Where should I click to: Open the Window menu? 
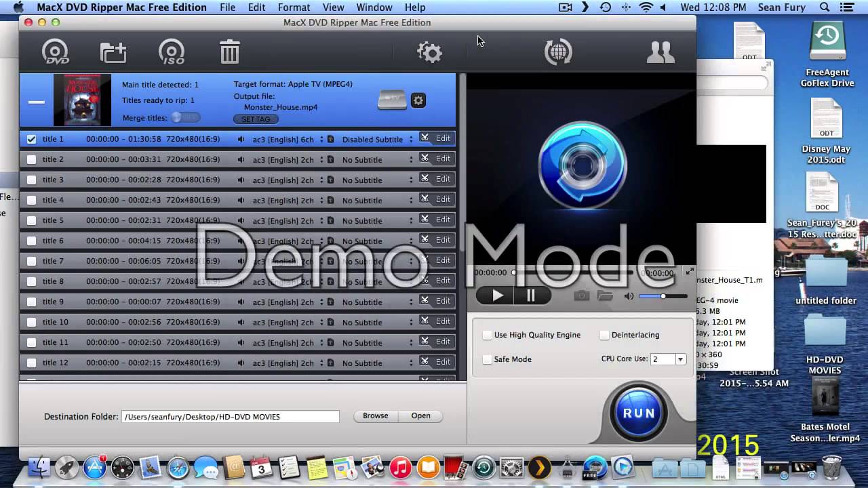coord(374,7)
